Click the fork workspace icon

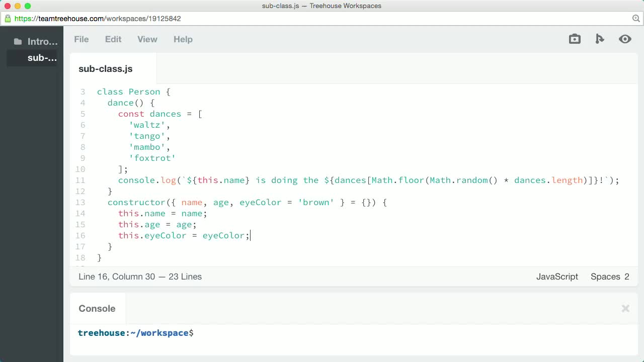[599, 39]
